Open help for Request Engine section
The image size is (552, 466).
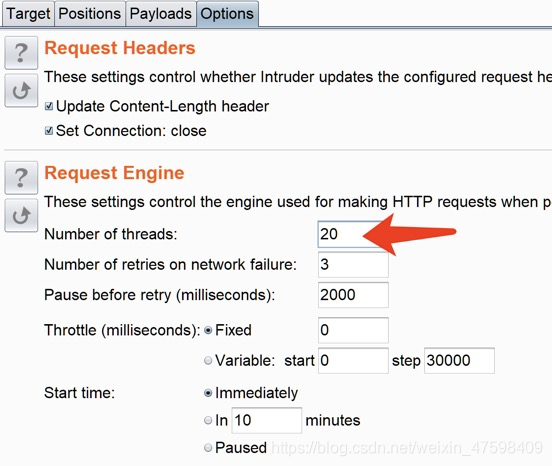click(x=21, y=178)
